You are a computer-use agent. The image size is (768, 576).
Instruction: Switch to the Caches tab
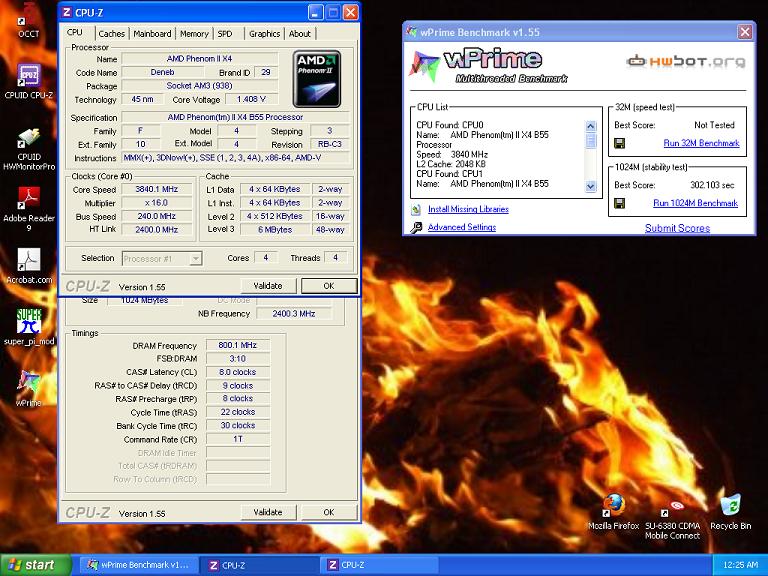point(112,34)
